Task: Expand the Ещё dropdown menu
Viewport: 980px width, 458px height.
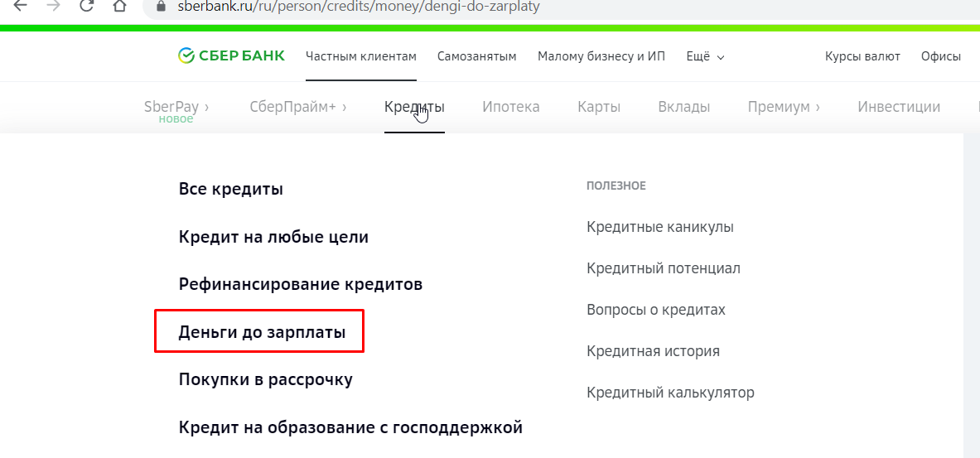Action: click(x=705, y=57)
